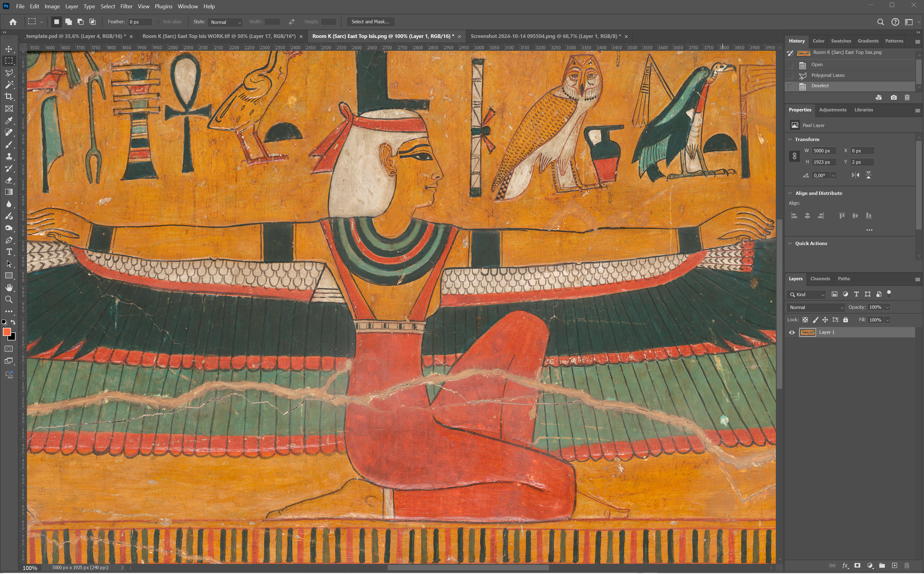Viewport: 924px width, 574px height.
Task: Select the Horizontal Type tool
Action: tap(9, 252)
